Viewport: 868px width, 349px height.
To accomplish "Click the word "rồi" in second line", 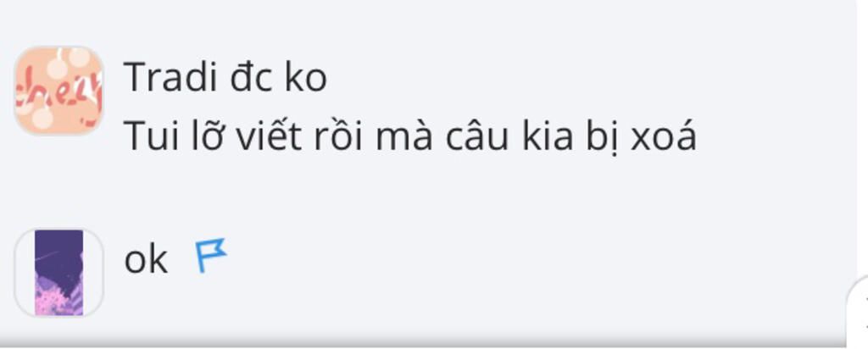I will (x=338, y=136).
